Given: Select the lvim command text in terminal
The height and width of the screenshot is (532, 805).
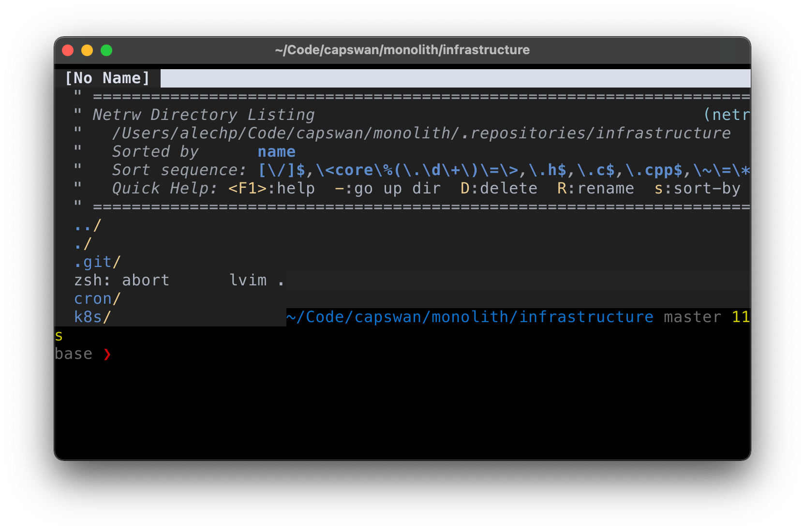Looking at the screenshot, I should click(x=248, y=280).
